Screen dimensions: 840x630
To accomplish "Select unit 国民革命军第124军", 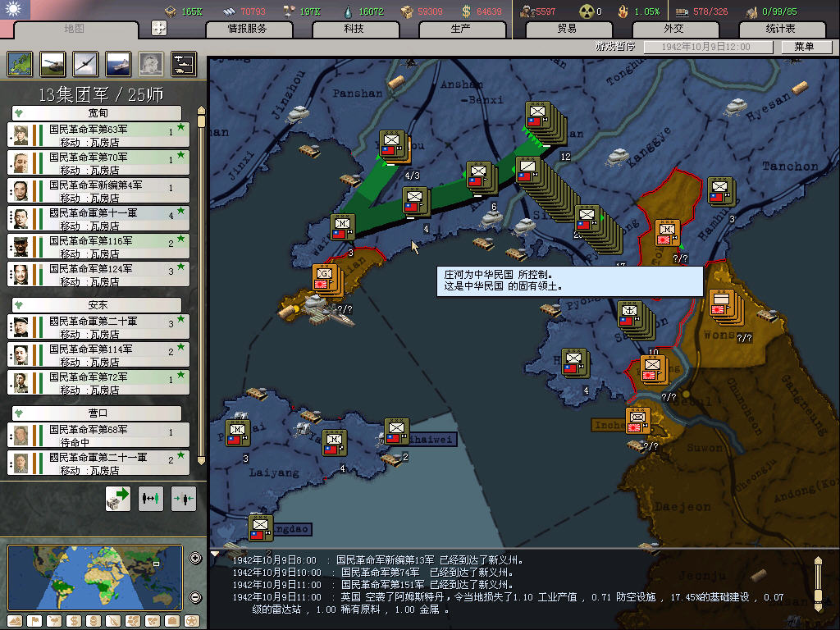I will tap(98, 274).
